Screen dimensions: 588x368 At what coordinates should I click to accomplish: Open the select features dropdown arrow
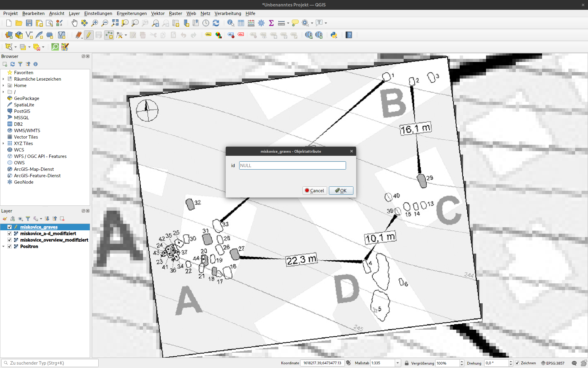pos(16,47)
